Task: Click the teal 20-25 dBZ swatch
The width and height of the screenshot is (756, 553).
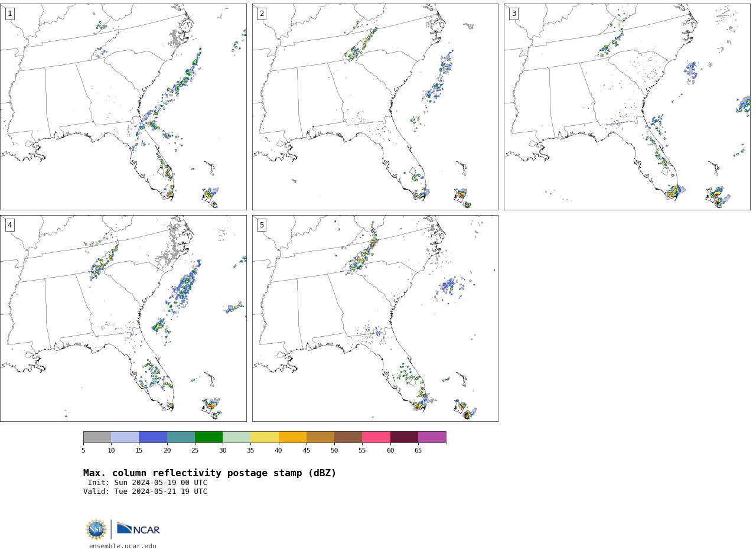Action: [x=181, y=437]
